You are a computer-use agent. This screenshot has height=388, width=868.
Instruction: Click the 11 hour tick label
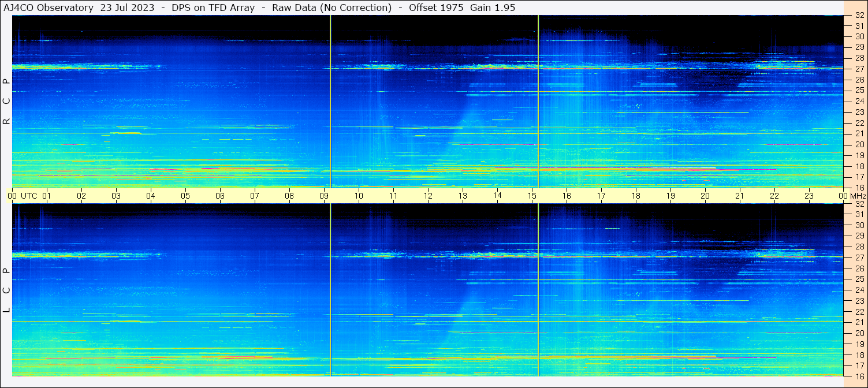[393, 196]
